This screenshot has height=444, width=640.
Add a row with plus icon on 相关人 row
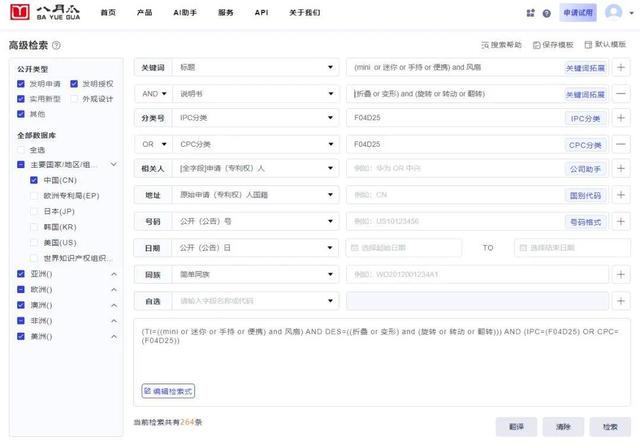pyautogui.click(x=621, y=168)
